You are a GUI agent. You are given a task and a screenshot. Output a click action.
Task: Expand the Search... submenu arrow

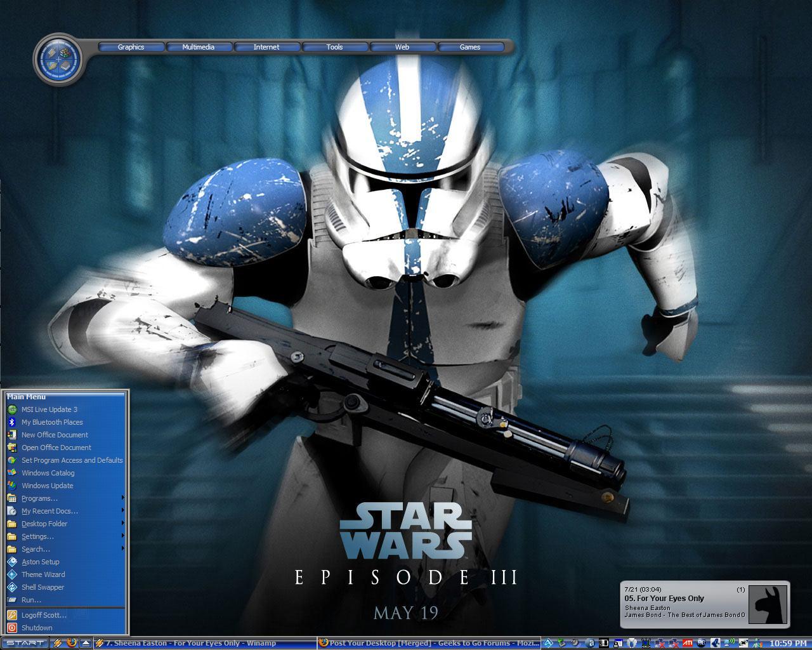(122, 549)
